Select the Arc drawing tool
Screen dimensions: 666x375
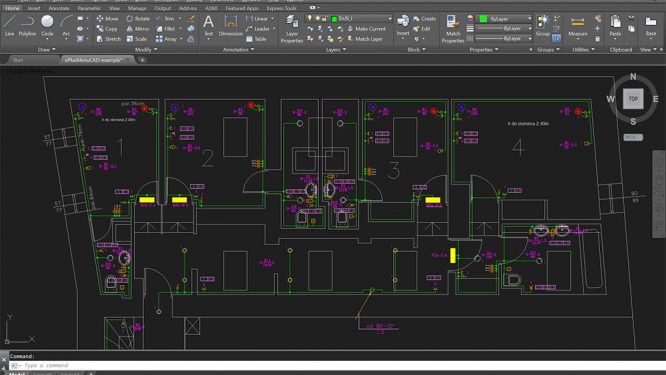[x=66, y=25]
